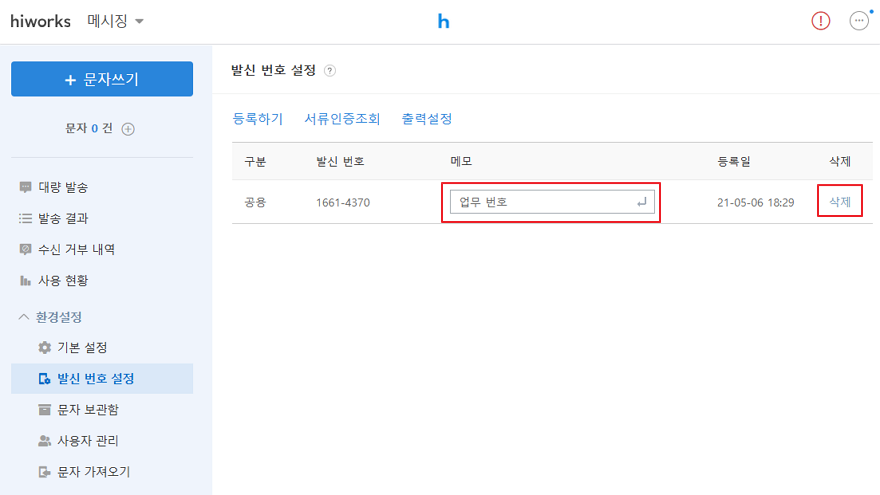The width and height of the screenshot is (880, 495).
Task: Open the 서류인증조회 tab
Action: [x=342, y=119]
